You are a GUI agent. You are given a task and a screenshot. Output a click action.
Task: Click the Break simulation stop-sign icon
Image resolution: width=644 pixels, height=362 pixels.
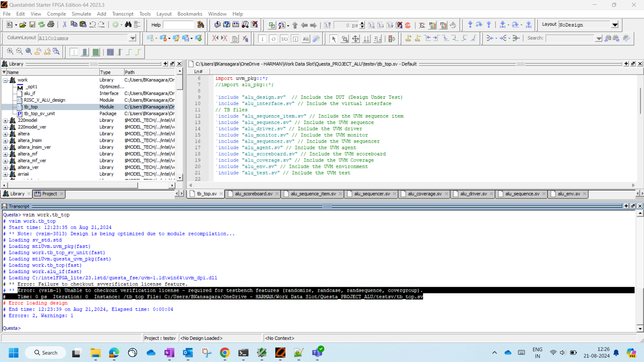click(x=408, y=25)
